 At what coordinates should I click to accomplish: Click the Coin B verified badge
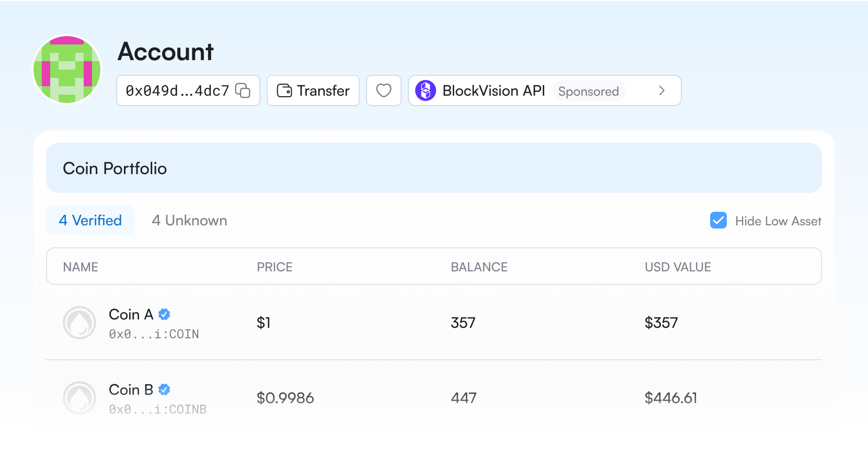pos(164,390)
